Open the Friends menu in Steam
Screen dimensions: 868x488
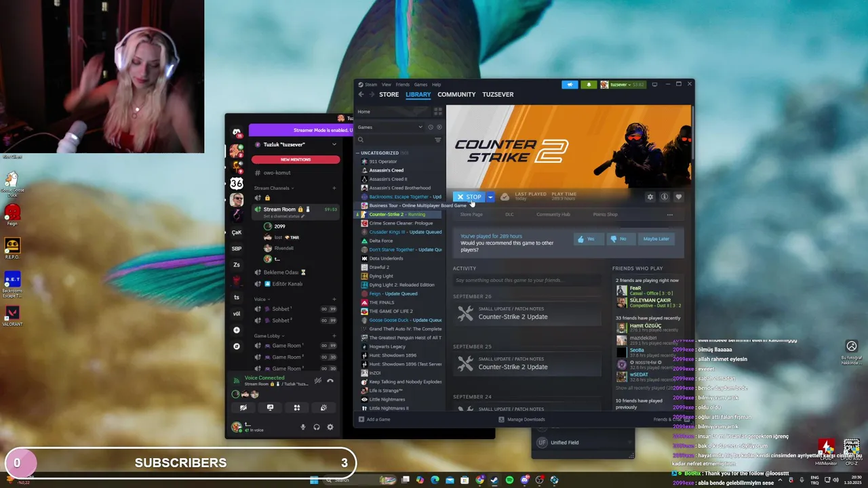click(x=402, y=85)
